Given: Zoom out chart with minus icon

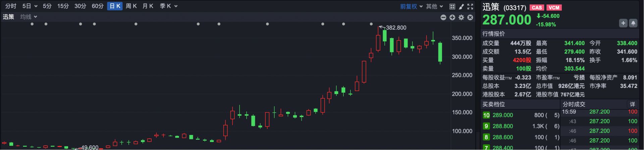Looking at the screenshot, I should pos(443,17).
